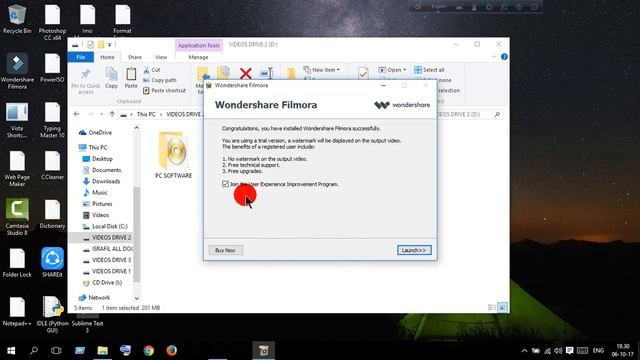The image size is (640, 360).
Task: Open Task View on the taskbar
Action: coord(56,350)
